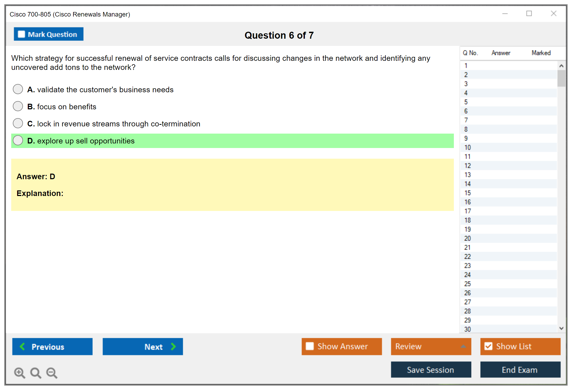Screen dimensions: 574x392
Task: Minimize the exam window
Action: click(505, 14)
